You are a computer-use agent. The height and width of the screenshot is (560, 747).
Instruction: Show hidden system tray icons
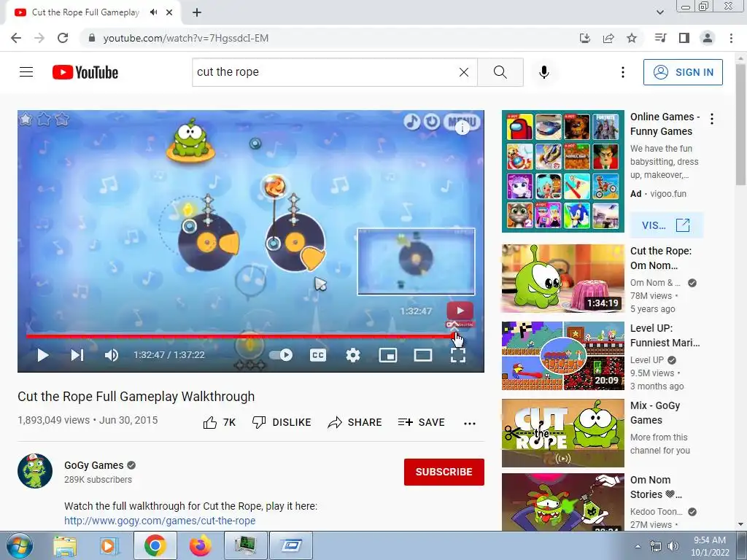(x=638, y=546)
